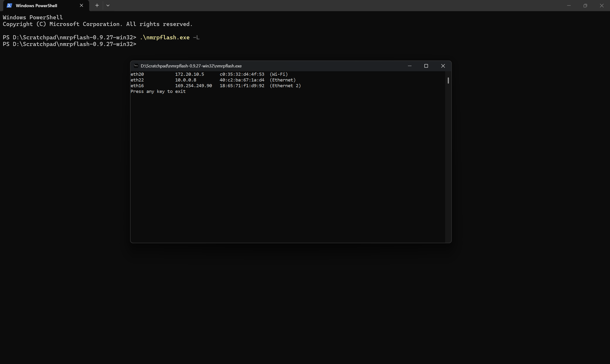The height and width of the screenshot is (364, 610).
Task: Open the new tab profile dropdown
Action: click(x=108, y=5)
